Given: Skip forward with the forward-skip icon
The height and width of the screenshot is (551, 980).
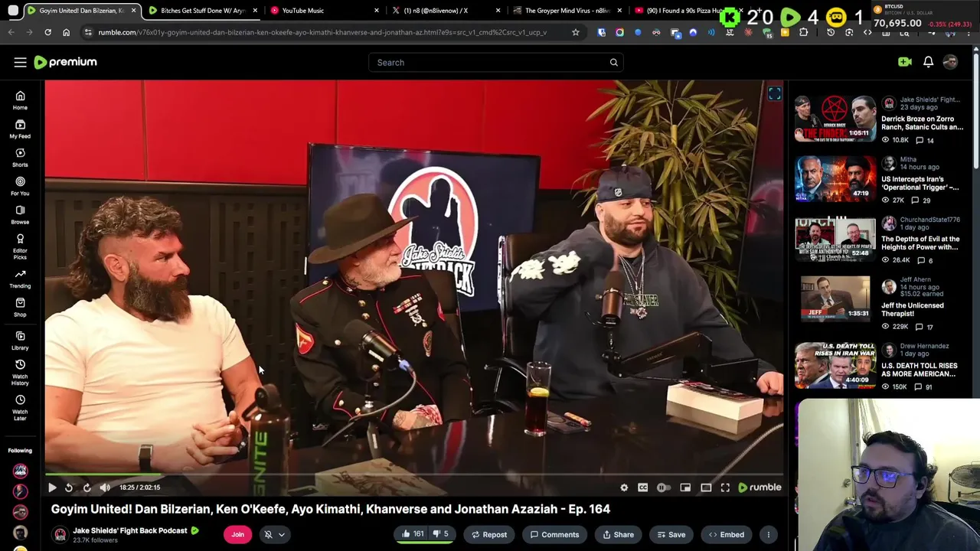Looking at the screenshot, I should click(87, 487).
